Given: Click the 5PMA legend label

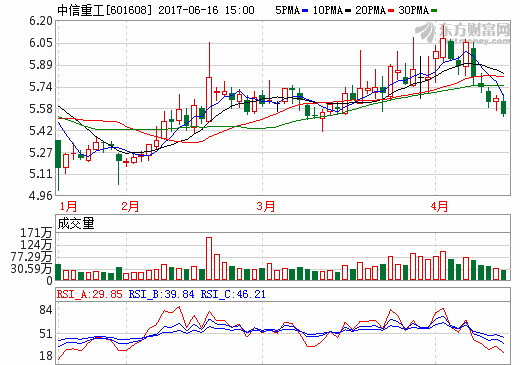Looking at the screenshot, I should click(287, 10).
